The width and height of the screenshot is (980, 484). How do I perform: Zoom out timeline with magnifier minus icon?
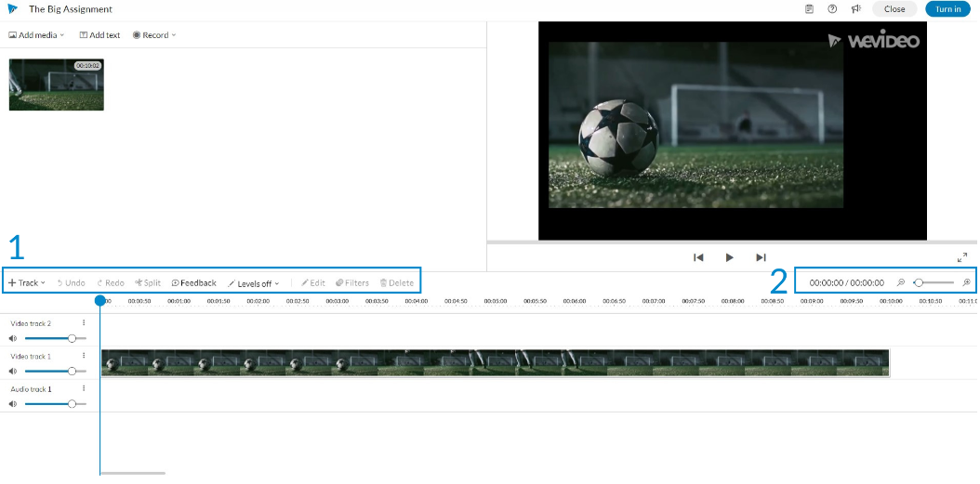(x=901, y=283)
